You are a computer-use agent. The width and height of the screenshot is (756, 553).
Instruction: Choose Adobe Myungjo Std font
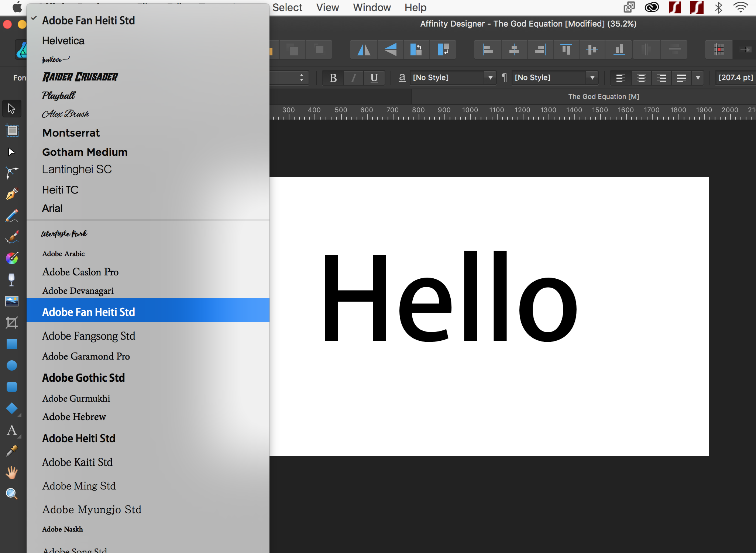point(148,509)
